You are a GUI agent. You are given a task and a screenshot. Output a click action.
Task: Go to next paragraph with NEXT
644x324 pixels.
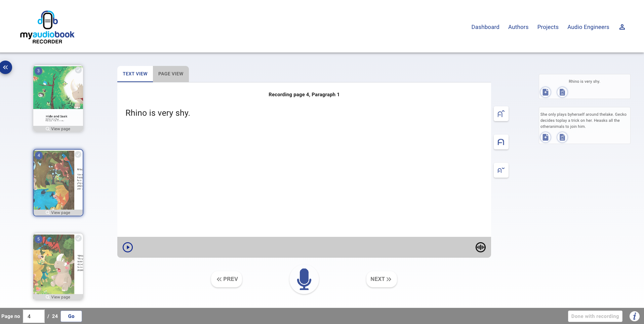[x=381, y=279]
